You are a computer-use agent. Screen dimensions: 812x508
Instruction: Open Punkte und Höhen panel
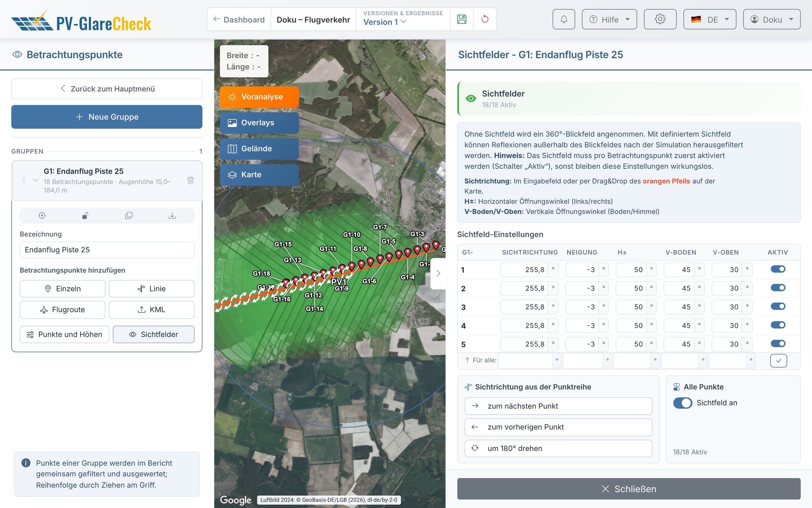64,335
